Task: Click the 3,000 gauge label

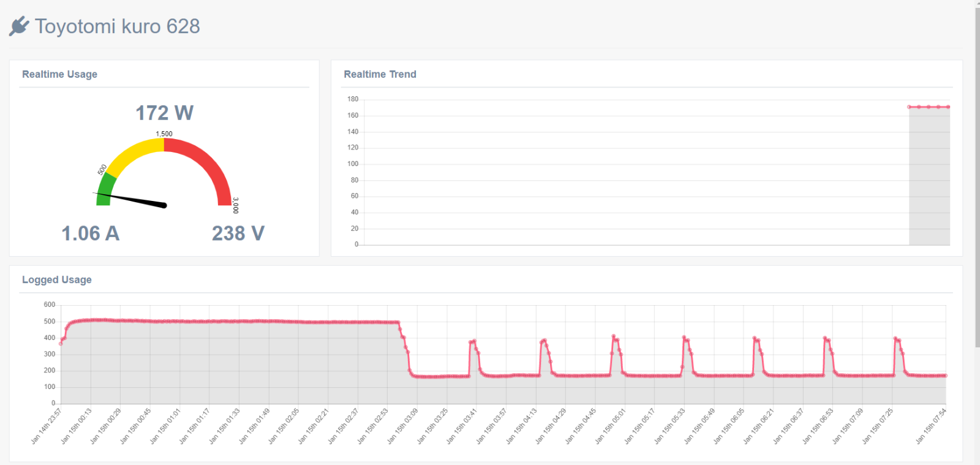Action: (x=235, y=205)
